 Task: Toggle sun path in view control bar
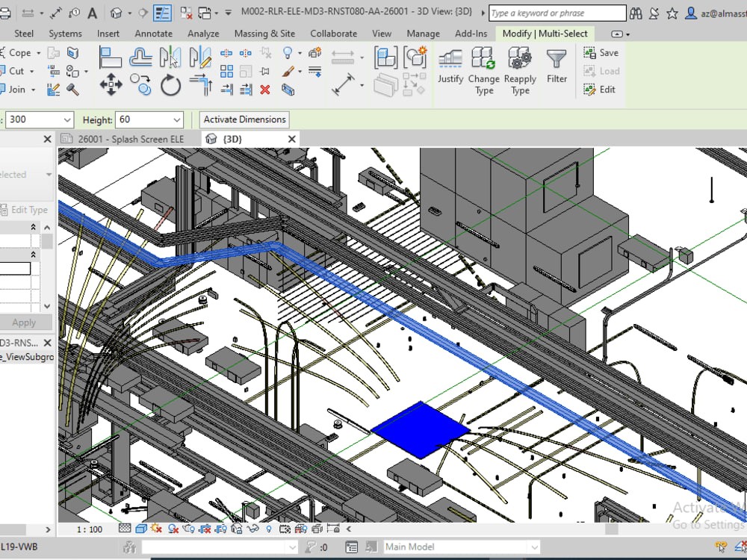[x=156, y=529]
